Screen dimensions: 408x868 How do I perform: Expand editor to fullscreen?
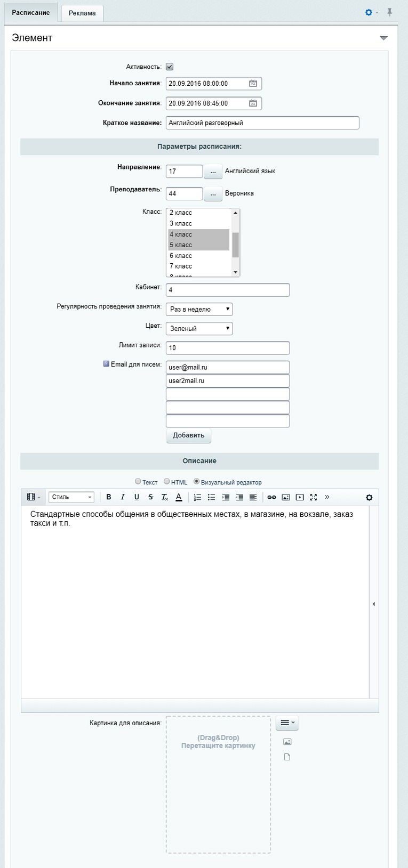(x=314, y=497)
